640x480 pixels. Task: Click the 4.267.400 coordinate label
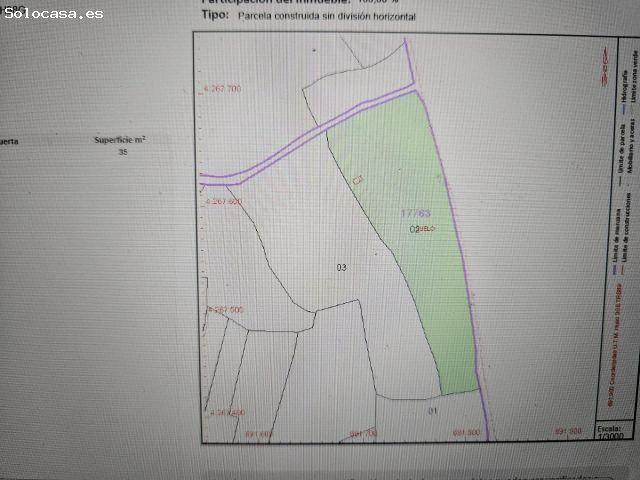point(227,413)
